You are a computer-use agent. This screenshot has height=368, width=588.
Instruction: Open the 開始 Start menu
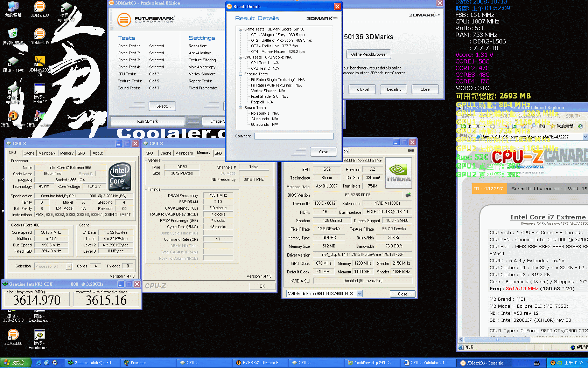coord(16,363)
